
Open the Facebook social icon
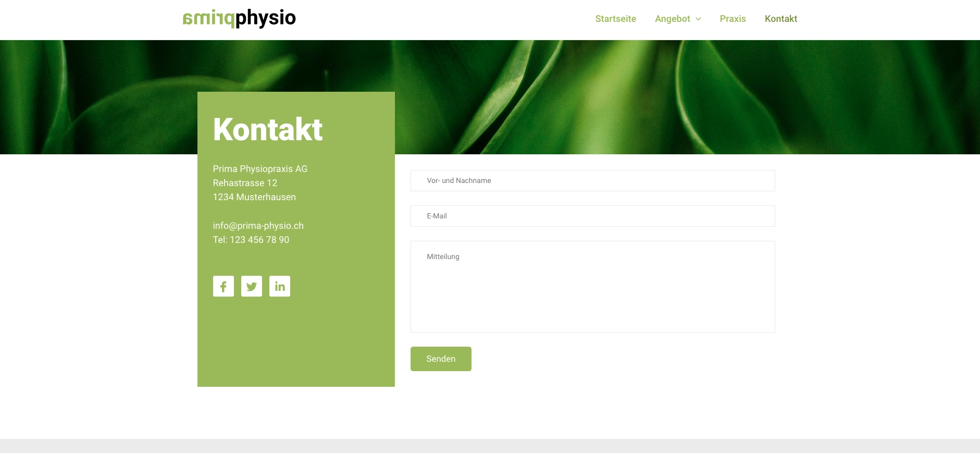coord(223,286)
